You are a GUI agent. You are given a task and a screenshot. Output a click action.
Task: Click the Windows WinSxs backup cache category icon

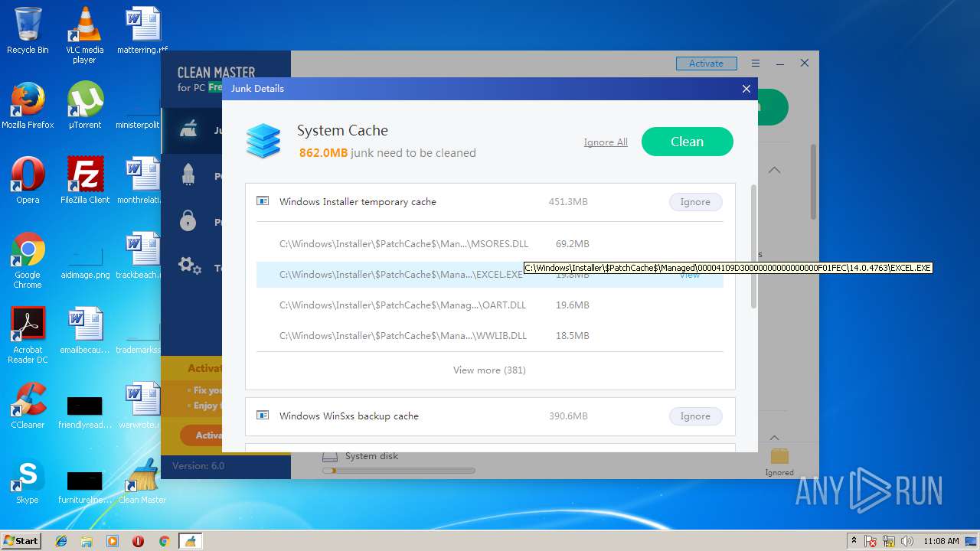263,416
